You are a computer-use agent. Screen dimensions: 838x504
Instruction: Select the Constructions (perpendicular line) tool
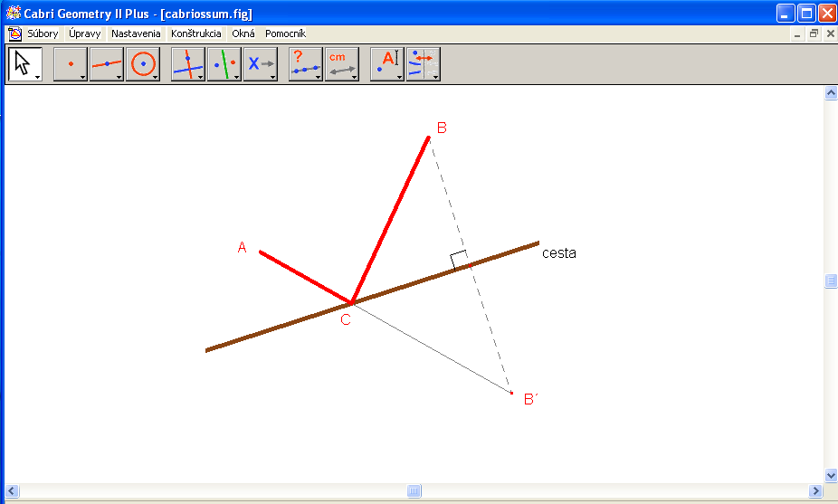pyautogui.click(x=187, y=63)
